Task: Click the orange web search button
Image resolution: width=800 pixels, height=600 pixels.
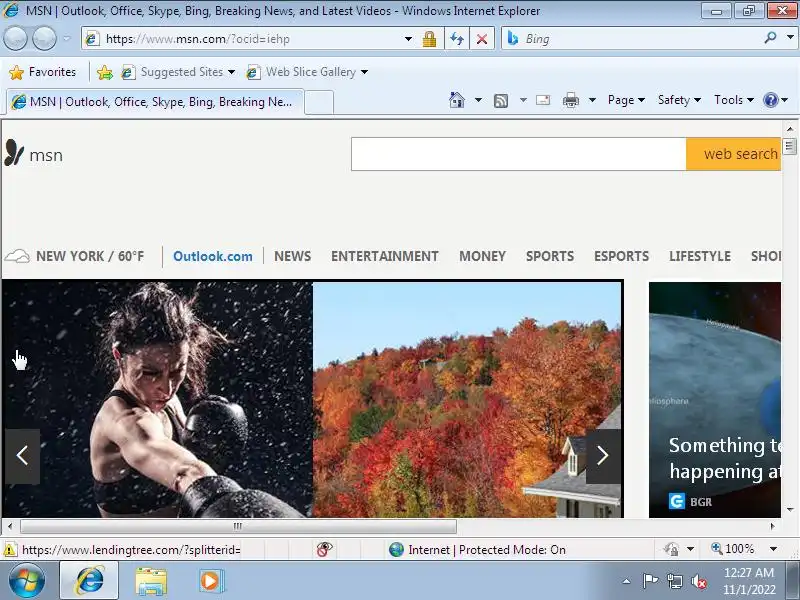Action: [x=733, y=154]
